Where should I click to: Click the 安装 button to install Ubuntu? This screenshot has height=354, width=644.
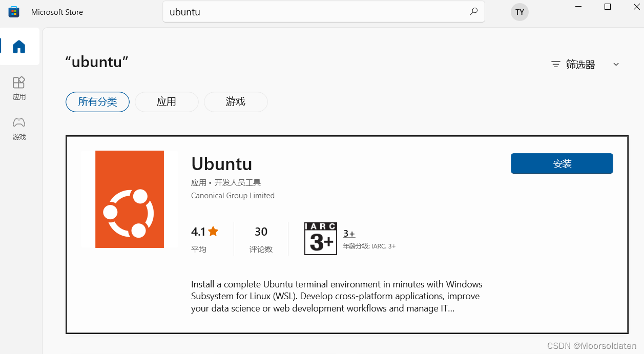click(562, 163)
